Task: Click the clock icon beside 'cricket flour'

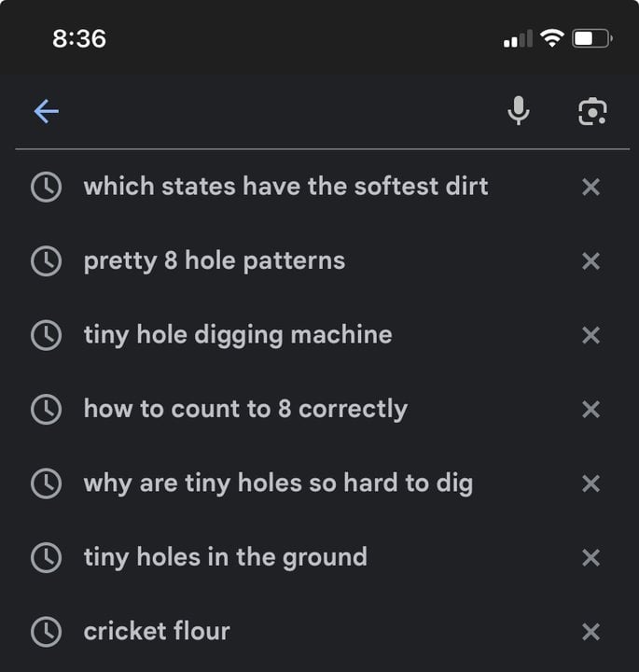Action: point(46,632)
